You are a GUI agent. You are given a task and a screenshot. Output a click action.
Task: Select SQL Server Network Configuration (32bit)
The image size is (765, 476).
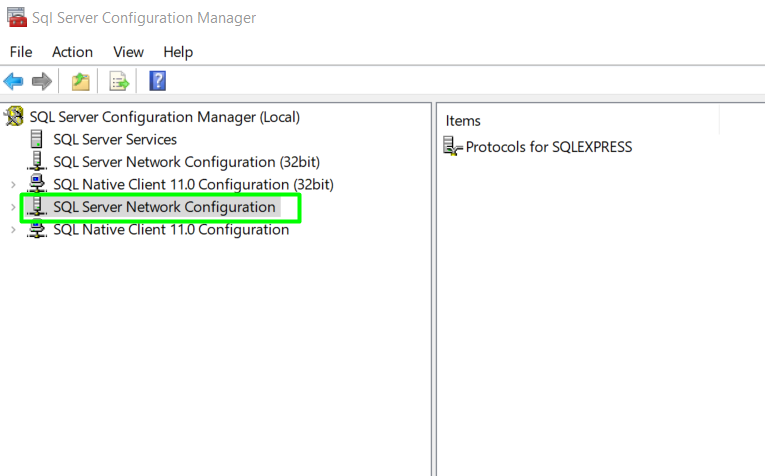tap(186, 162)
